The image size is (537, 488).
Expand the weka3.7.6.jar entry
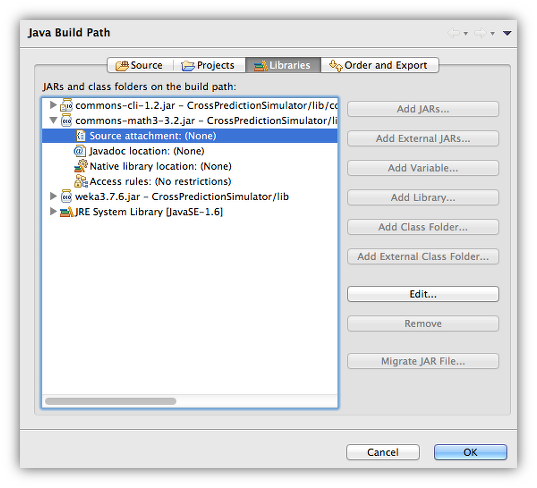[x=53, y=196]
